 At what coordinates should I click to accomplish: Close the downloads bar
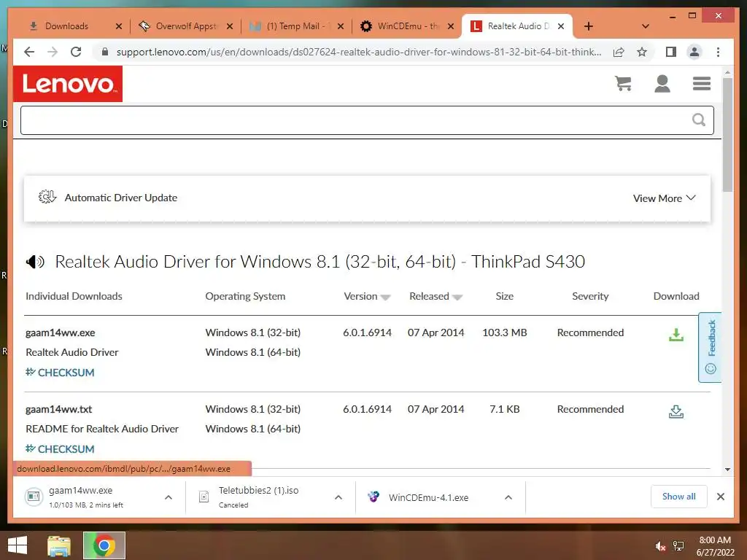[720, 497]
